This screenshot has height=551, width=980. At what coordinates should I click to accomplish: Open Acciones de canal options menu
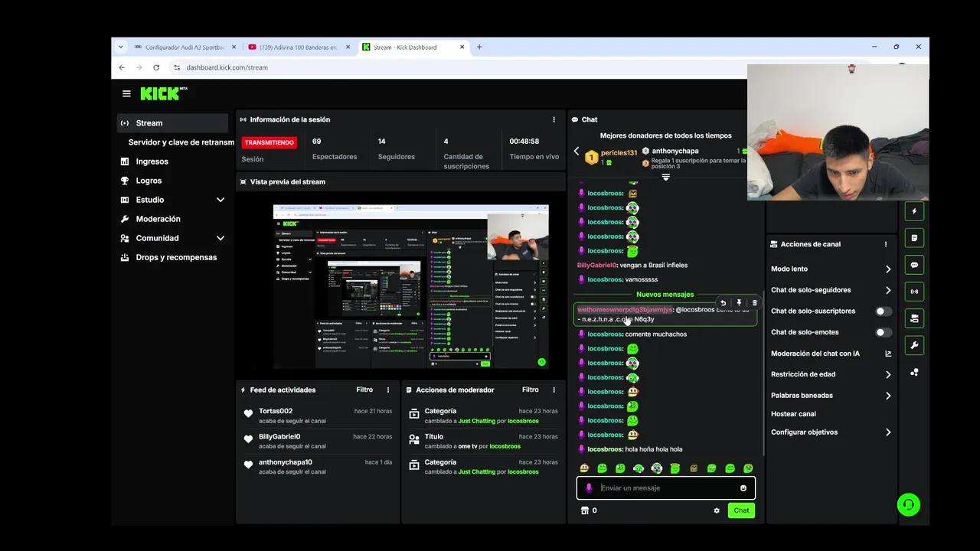click(x=886, y=244)
